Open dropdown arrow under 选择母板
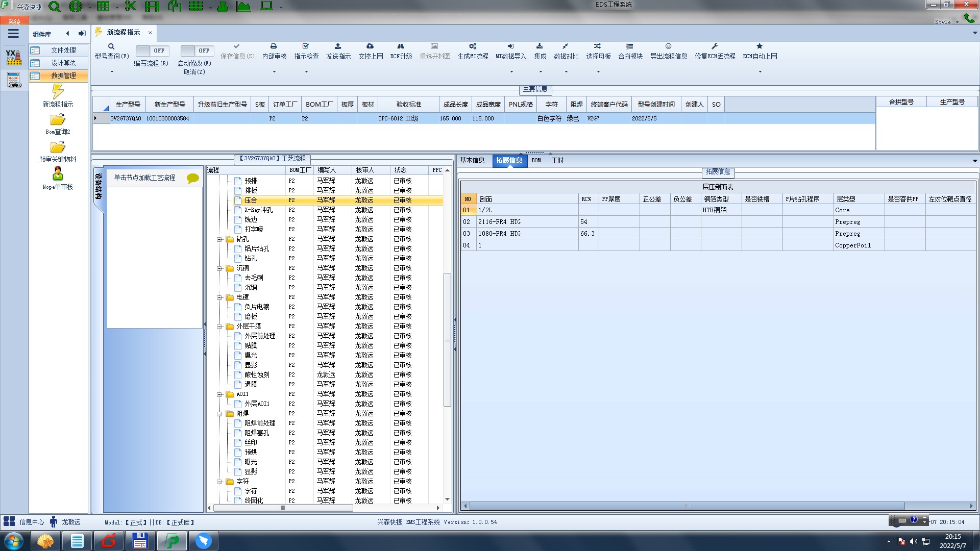This screenshot has width=980, height=551. click(598, 72)
